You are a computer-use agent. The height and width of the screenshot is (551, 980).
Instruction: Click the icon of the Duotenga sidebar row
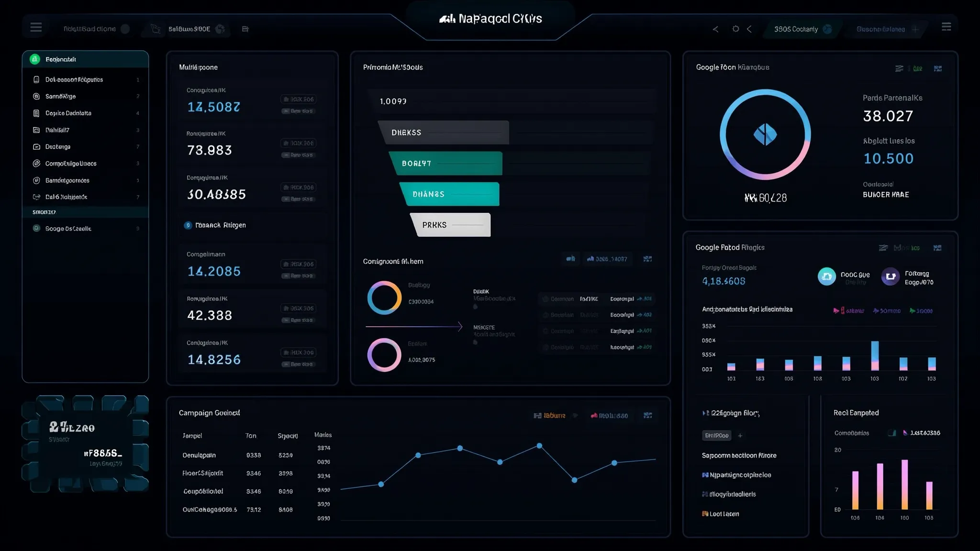pos(36,147)
